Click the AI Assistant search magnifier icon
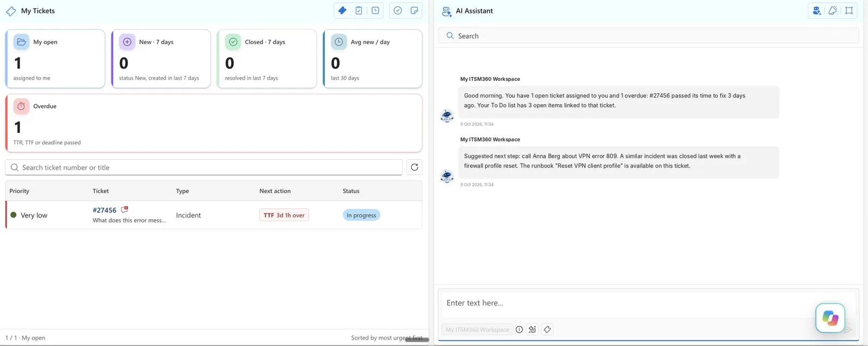This screenshot has height=346, width=868. point(450,36)
